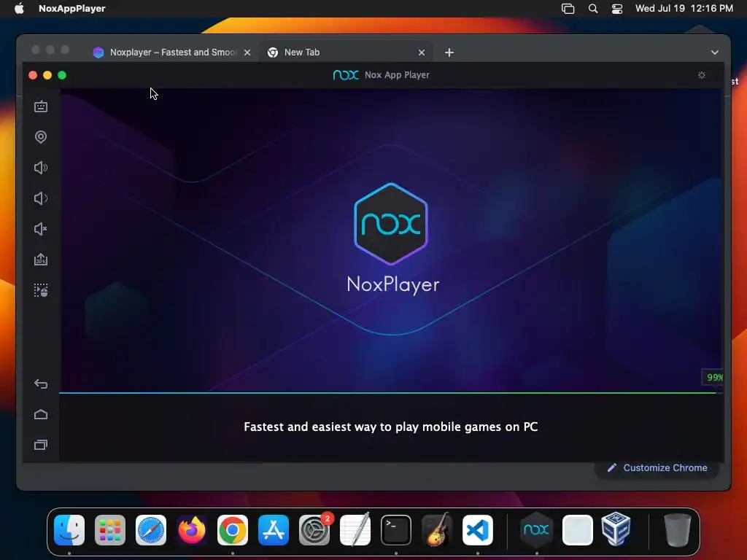
Task: Click the screen mirroring icon in menu bar
Action: (568, 8)
